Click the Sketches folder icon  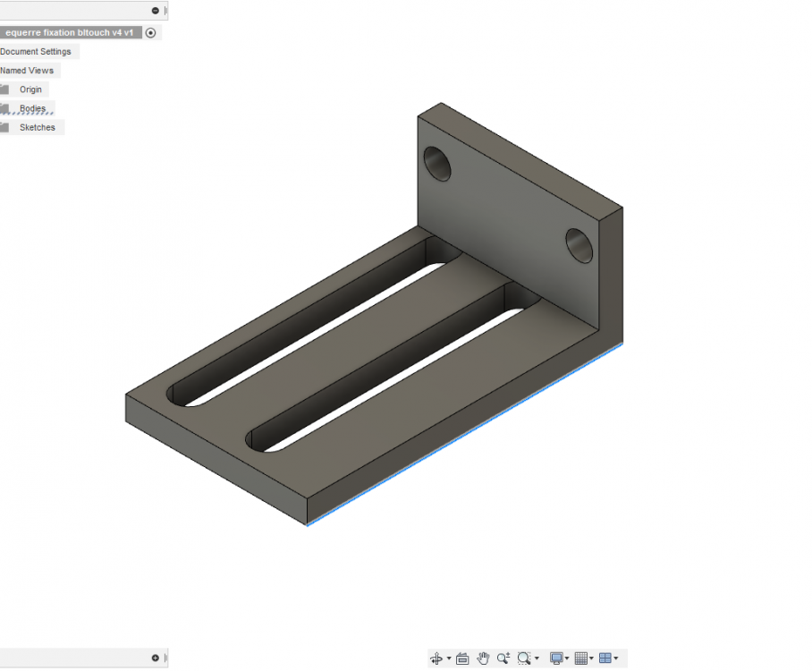tap(4, 127)
